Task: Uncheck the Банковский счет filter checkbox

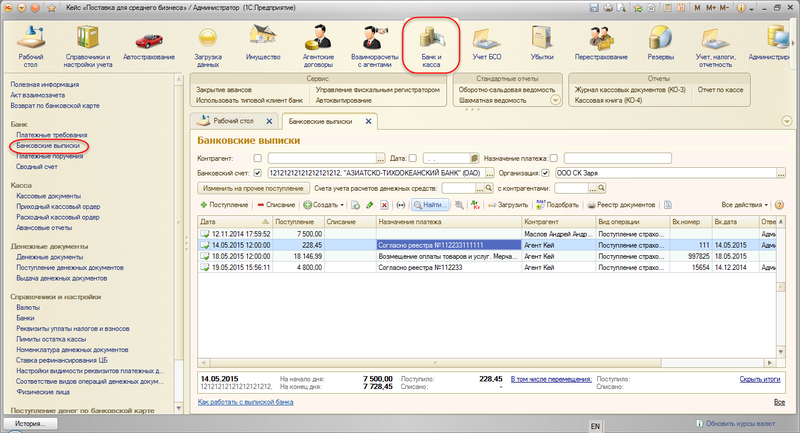Action: pos(258,172)
